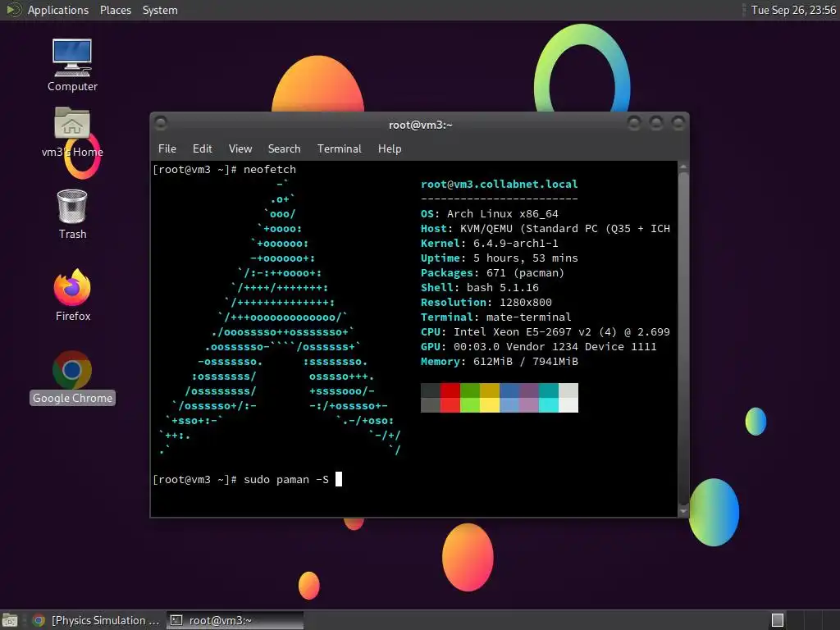Click the Arch Linux ASCII logo in terminal
840x630 pixels.
click(x=281, y=317)
